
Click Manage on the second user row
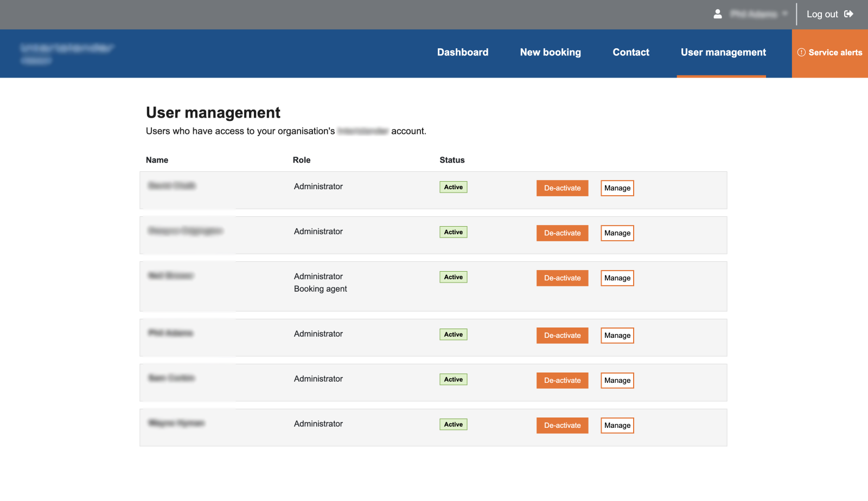pyautogui.click(x=617, y=233)
